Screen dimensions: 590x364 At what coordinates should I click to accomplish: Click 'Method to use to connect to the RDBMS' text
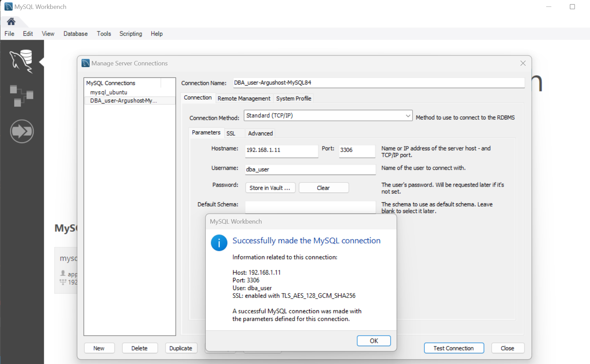coord(465,117)
